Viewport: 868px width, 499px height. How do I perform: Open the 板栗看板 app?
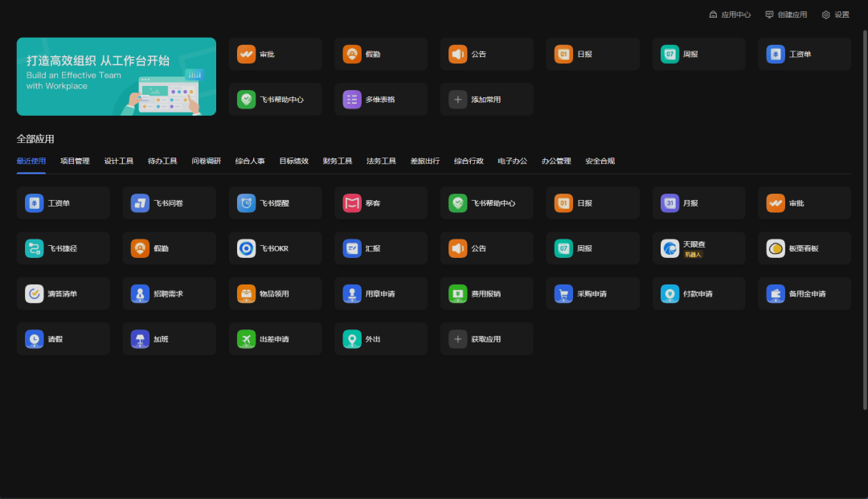tap(805, 248)
